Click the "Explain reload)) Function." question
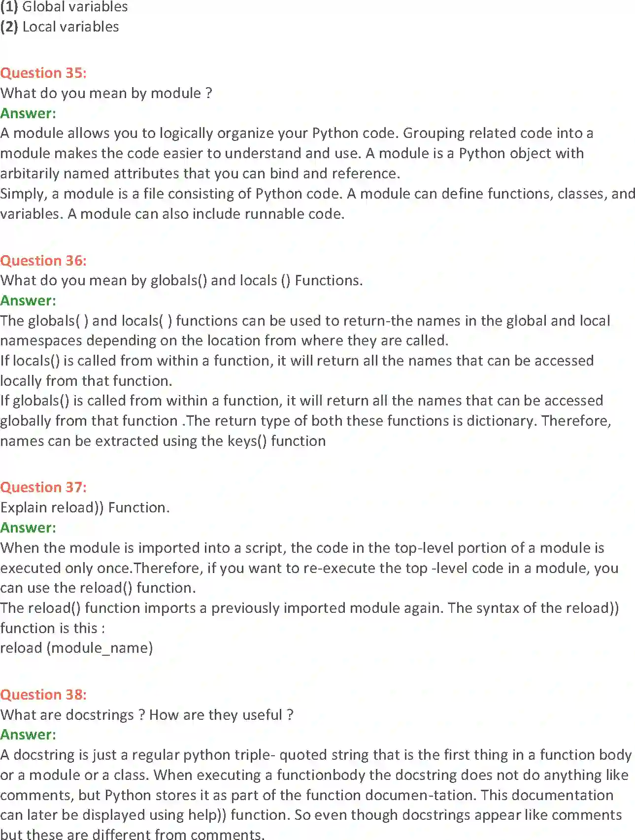Image resolution: width=635 pixels, height=840 pixels. pyautogui.click(x=85, y=507)
